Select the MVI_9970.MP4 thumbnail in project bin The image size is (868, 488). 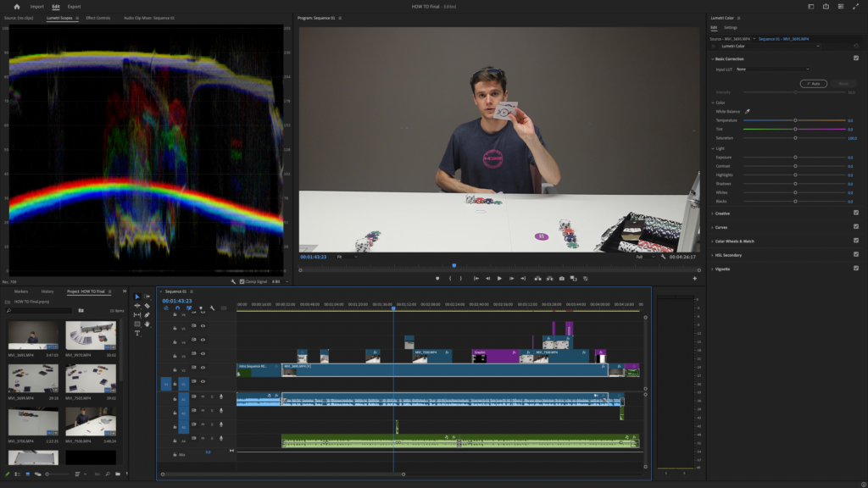(x=91, y=335)
